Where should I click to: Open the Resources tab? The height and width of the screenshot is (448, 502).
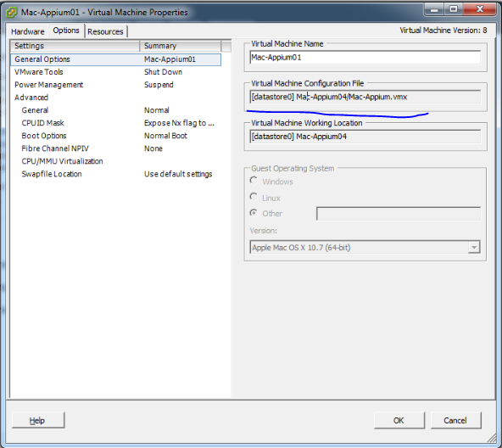coord(105,31)
